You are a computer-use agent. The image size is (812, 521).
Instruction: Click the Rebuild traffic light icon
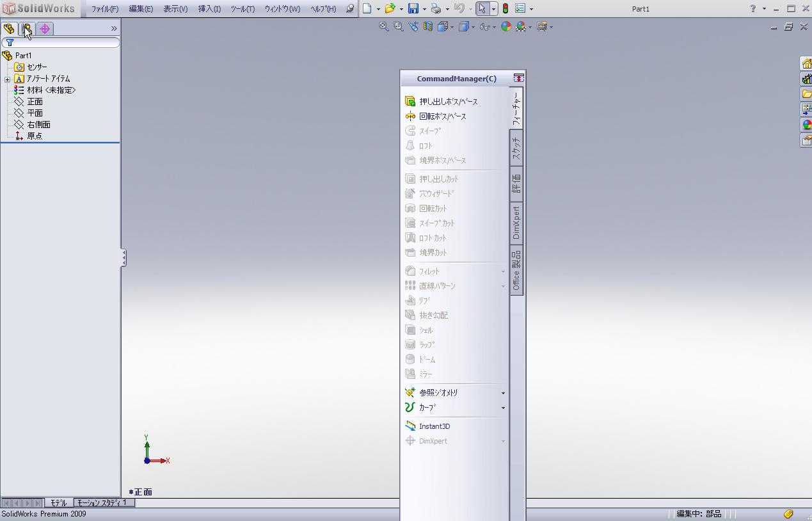click(505, 9)
